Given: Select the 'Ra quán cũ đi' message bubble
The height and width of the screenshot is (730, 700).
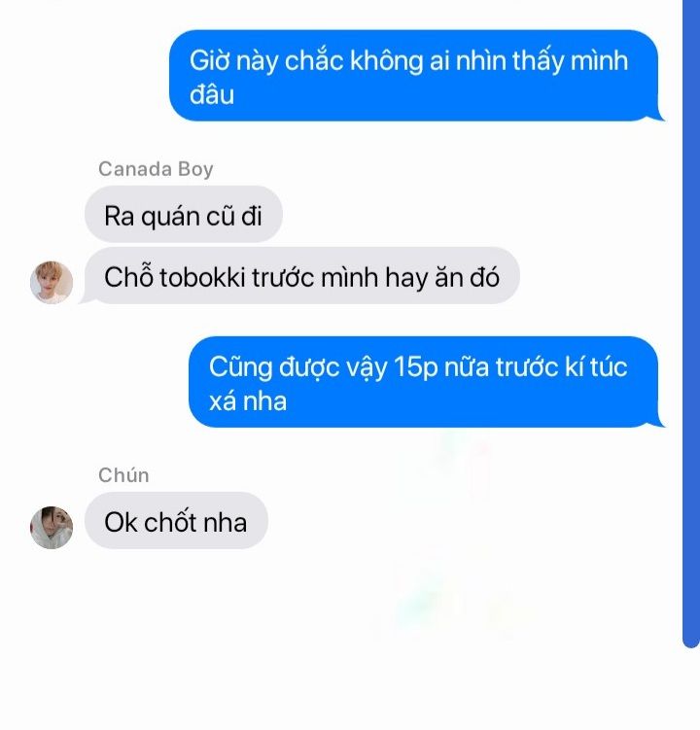Looking at the screenshot, I should (184, 214).
